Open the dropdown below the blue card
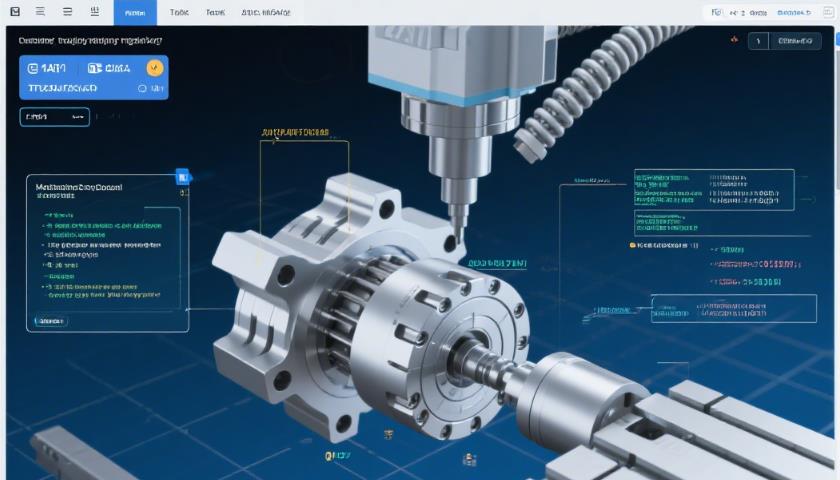 click(x=55, y=117)
